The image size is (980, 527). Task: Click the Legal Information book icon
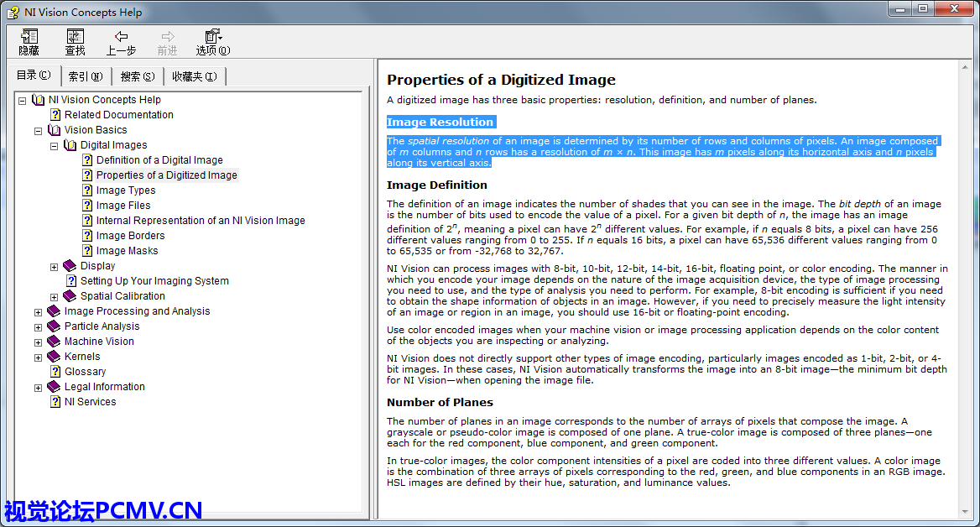(54, 386)
